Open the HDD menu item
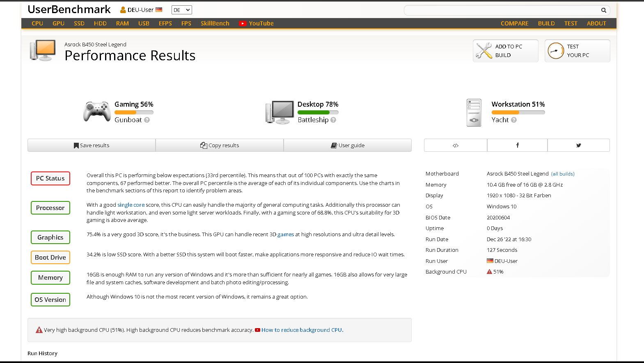Viewport: 644px width, 363px height. pos(100,23)
